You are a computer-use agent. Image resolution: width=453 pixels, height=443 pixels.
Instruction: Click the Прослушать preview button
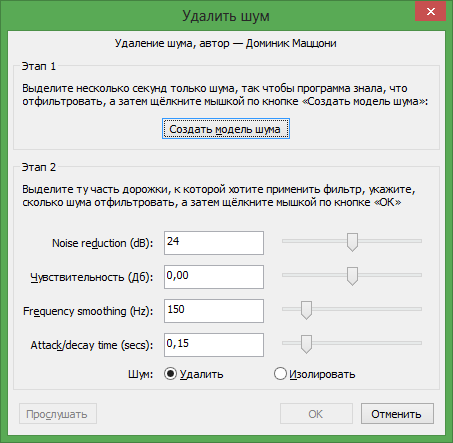click(x=58, y=414)
